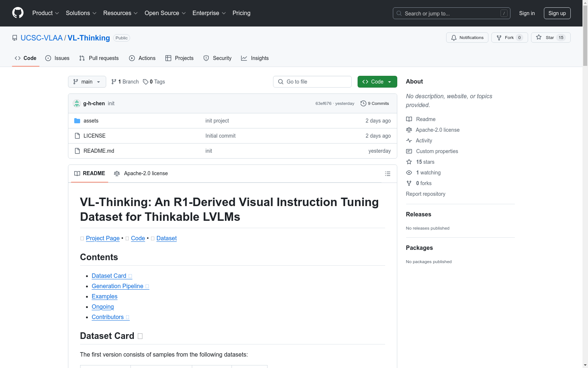View the 9 Commits history
588x368 pixels.
[375, 103]
